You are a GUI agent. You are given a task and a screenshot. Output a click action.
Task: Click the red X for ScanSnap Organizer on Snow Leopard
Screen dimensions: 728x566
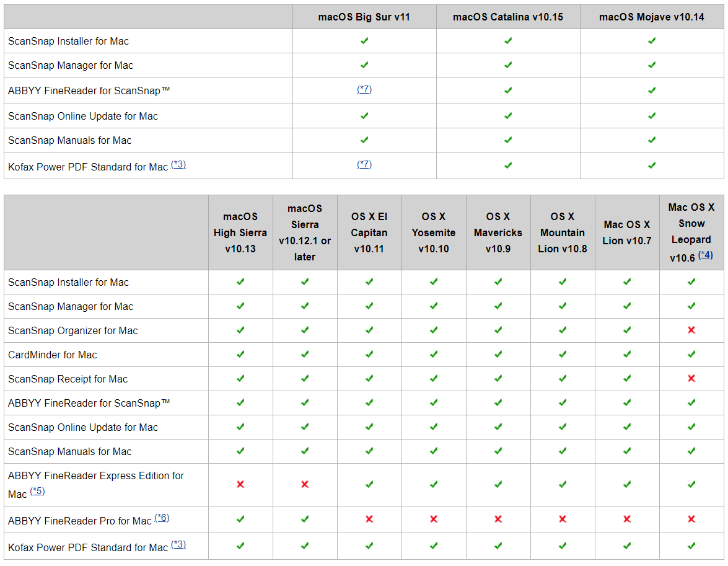(x=691, y=330)
